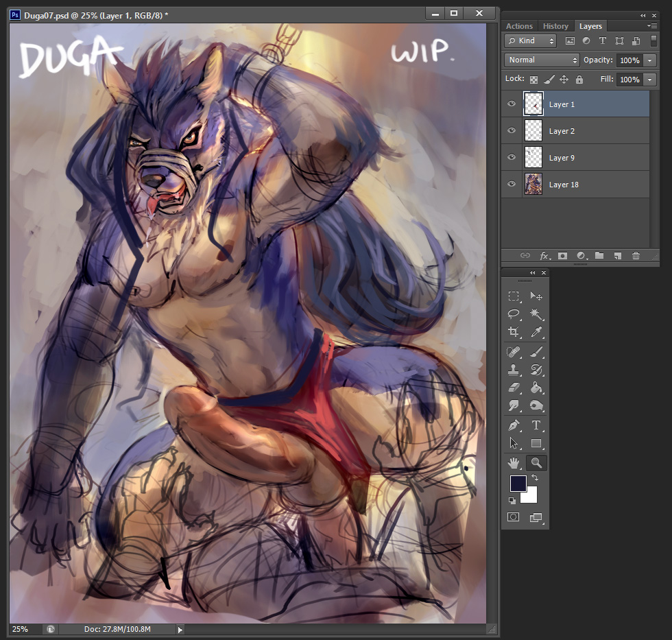Create new fill or adjustment layer
The image size is (672, 640).
tap(581, 255)
